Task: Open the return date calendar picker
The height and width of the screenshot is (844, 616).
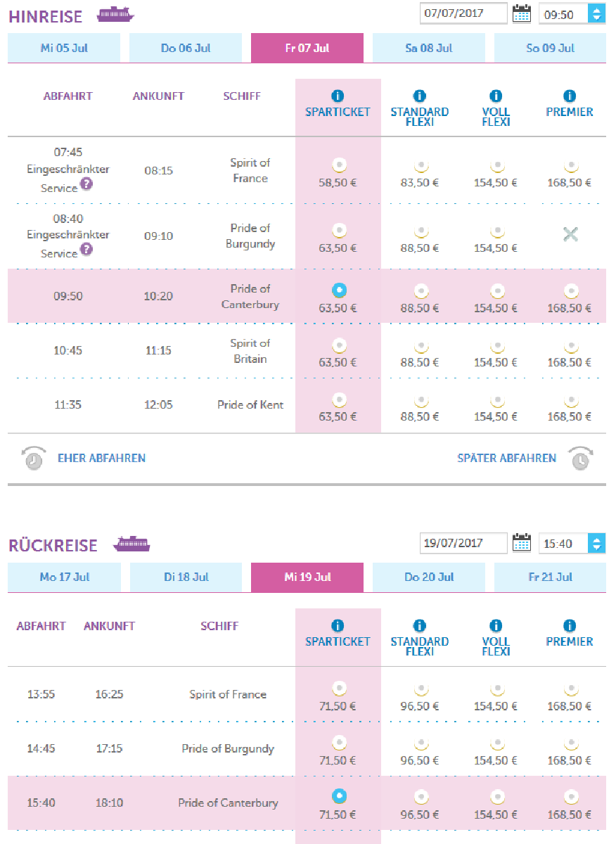Action: point(521,543)
